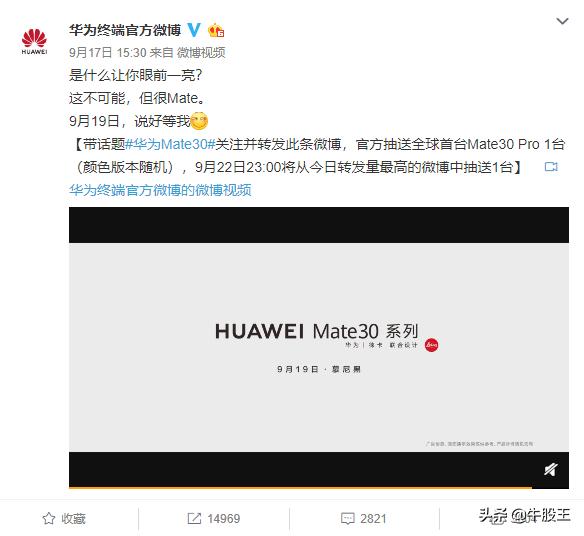
Task: Seek along the orange video progress bar
Action: 300,487
